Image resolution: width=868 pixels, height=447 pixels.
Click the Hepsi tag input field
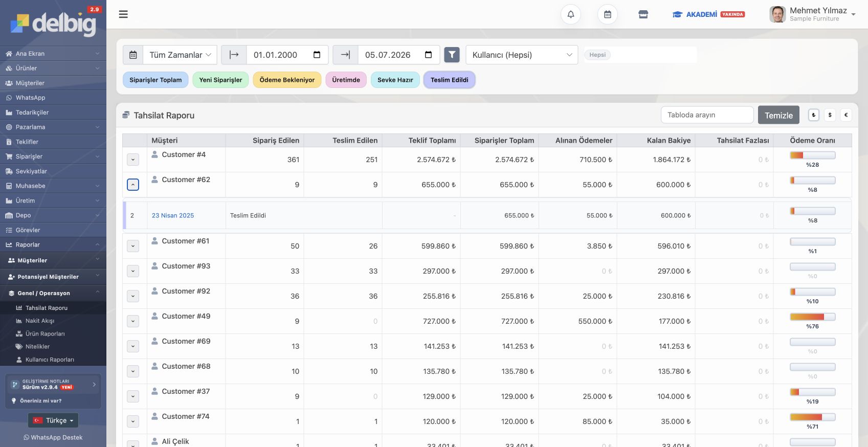640,55
